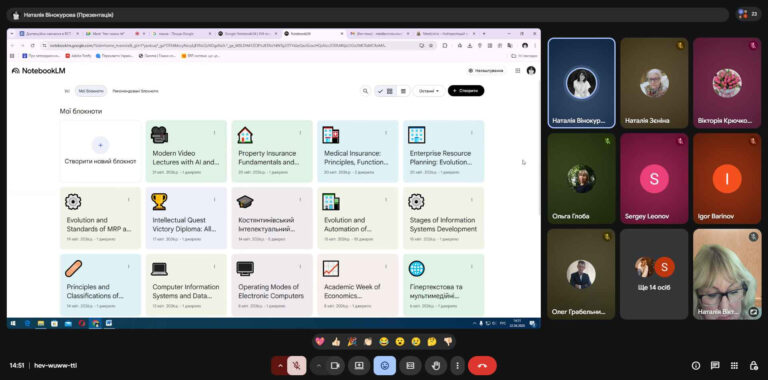
Task: Select Igor Barinov participant tile
Action: point(727,179)
